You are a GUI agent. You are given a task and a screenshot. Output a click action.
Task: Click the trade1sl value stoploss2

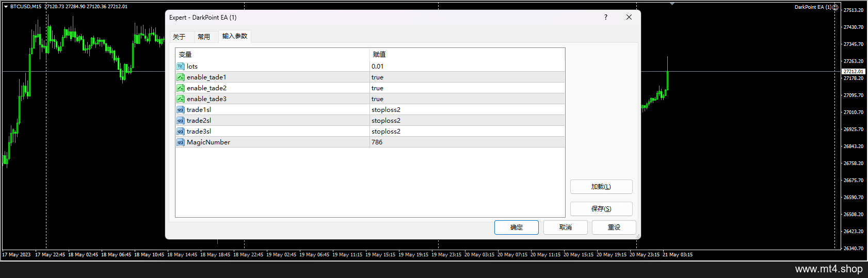coord(386,110)
